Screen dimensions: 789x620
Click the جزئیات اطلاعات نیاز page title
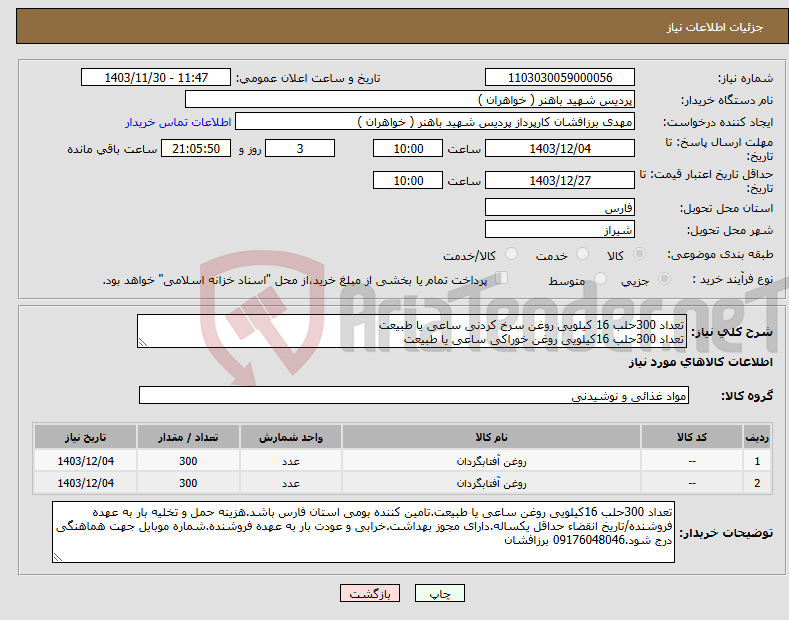coord(715,27)
